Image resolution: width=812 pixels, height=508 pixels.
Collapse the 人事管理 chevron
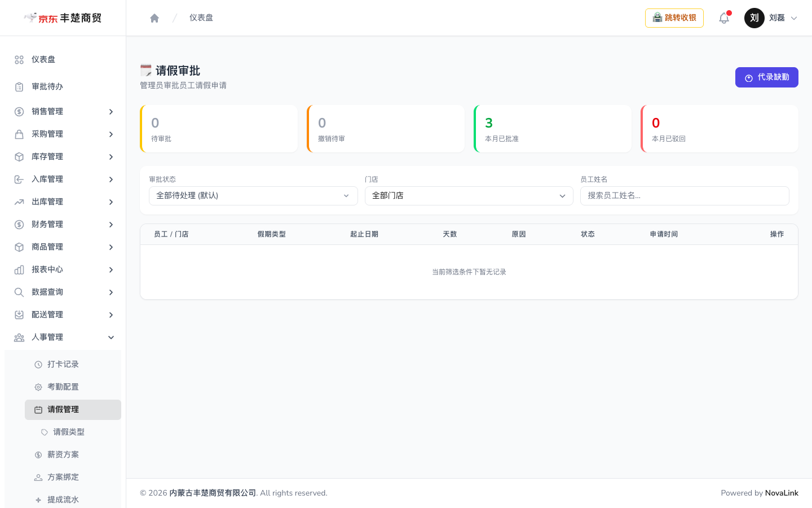tap(111, 338)
